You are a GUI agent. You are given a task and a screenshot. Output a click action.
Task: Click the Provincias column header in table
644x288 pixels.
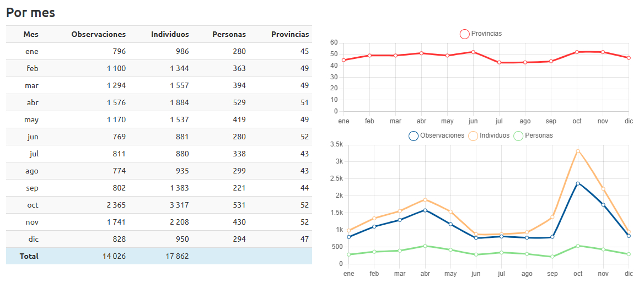coord(290,34)
